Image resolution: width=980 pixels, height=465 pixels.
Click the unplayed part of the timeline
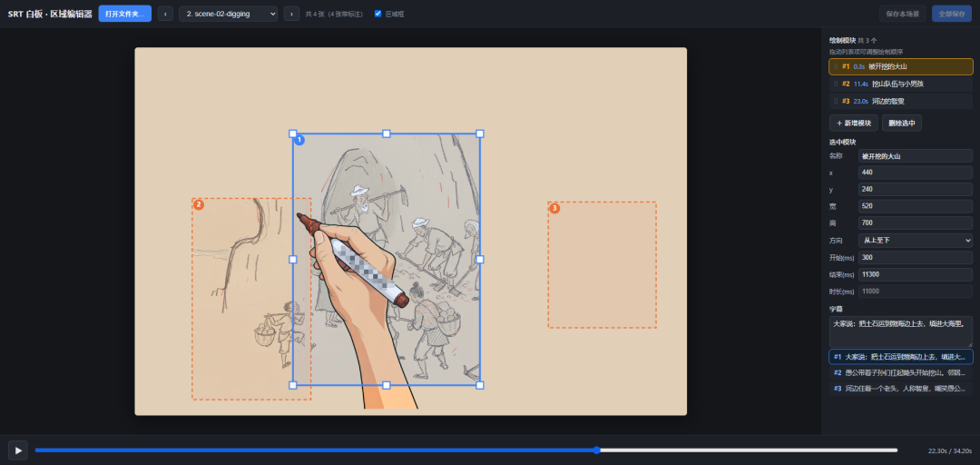749,450
